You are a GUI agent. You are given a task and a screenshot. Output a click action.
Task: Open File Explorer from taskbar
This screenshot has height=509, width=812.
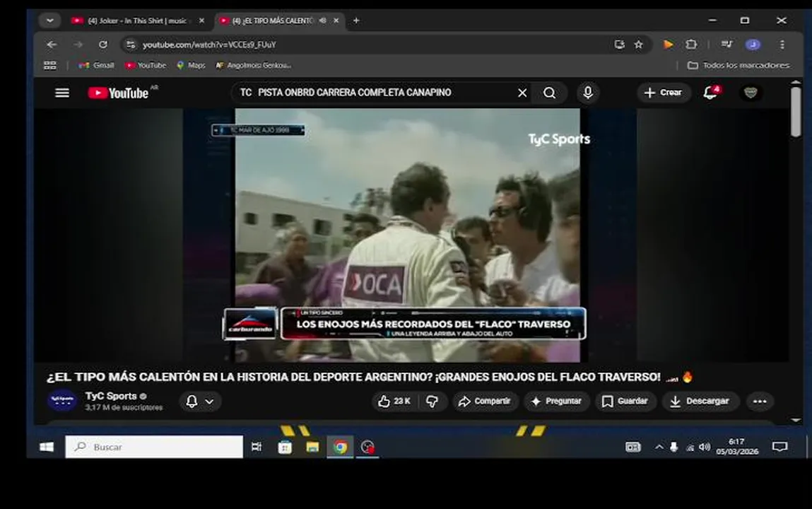[x=312, y=447]
